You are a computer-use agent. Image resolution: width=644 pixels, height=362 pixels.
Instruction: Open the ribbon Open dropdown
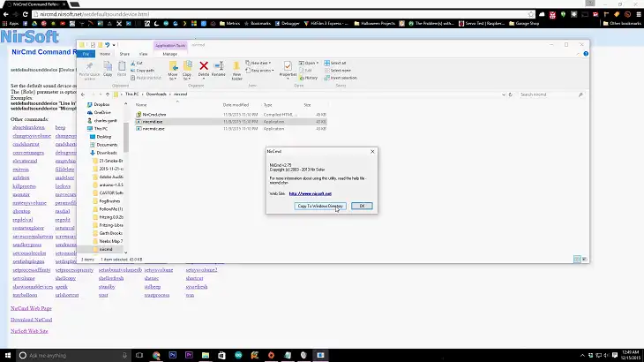tap(309, 64)
